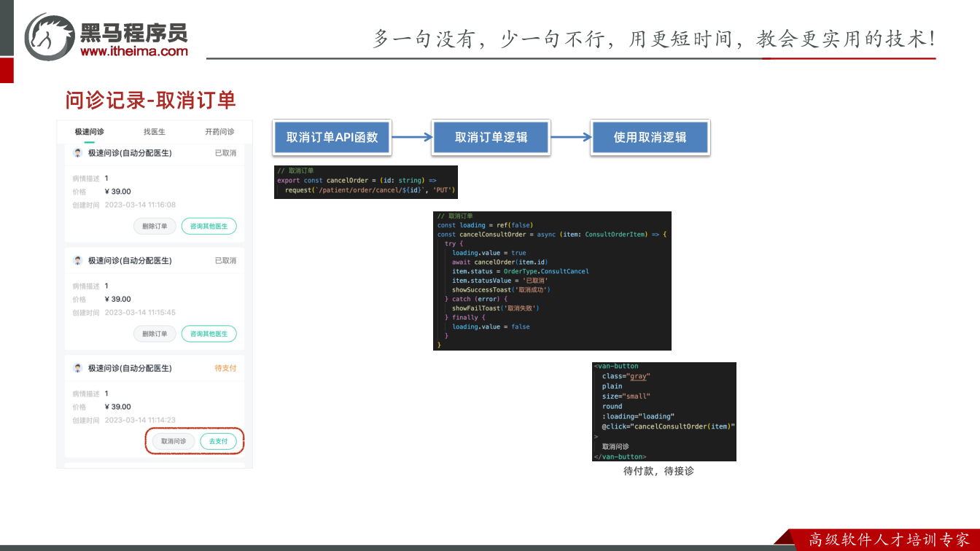The width and height of the screenshot is (980, 551).
Task: Click 删除订单 in the first order card
Action: (x=155, y=226)
